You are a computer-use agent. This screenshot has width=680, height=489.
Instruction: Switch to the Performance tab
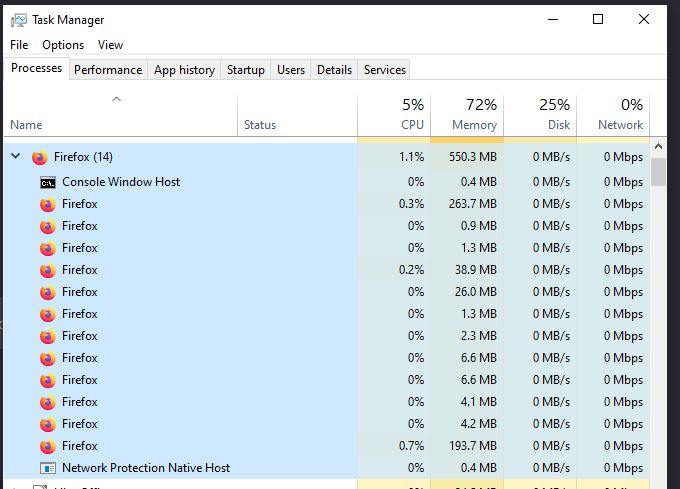(108, 70)
